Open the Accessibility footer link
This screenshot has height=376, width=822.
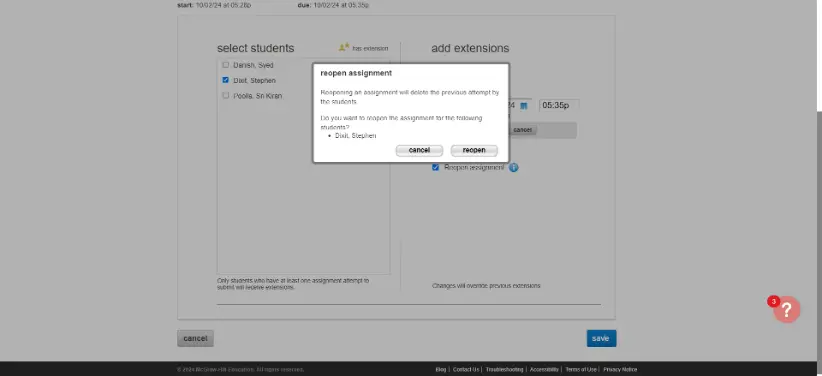(544, 370)
